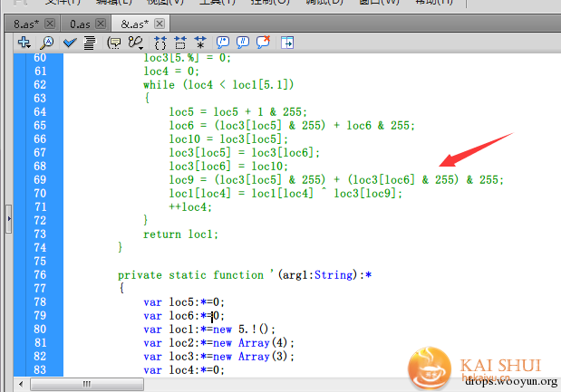Image resolution: width=561 pixels, height=392 pixels.
Task: Click the Collapse selection icon
Action: click(180, 43)
